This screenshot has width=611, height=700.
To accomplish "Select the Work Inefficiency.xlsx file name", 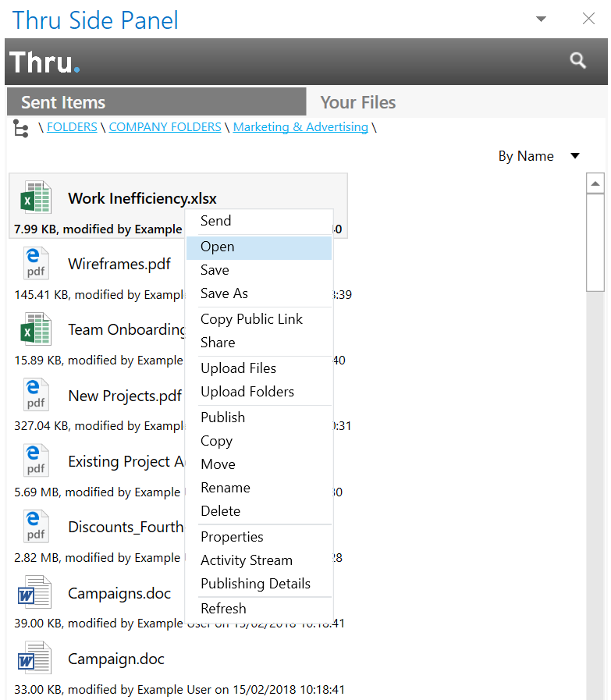I will (x=142, y=199).
